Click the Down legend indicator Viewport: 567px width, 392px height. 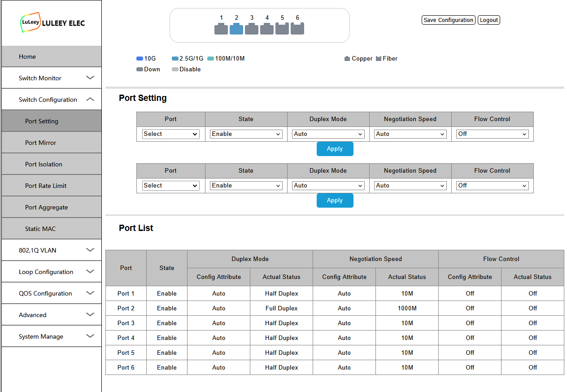pyautogui.click(x=140, y=70)
